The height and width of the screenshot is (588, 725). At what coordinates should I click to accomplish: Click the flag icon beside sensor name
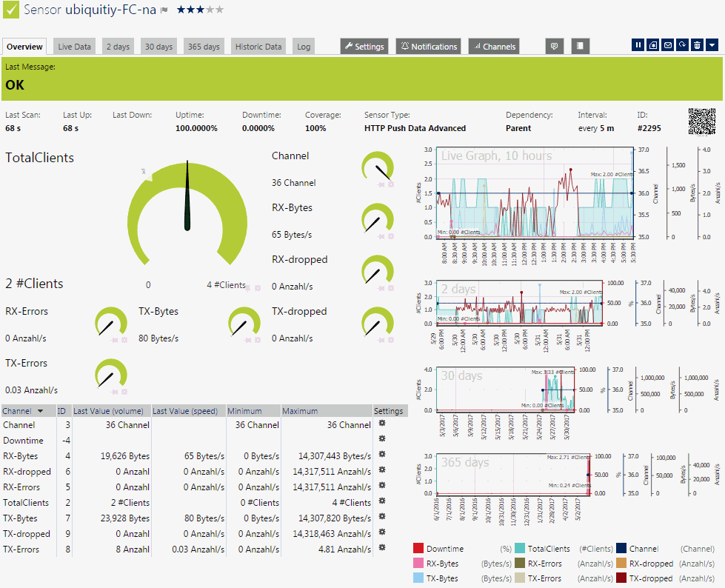point(164,10)
